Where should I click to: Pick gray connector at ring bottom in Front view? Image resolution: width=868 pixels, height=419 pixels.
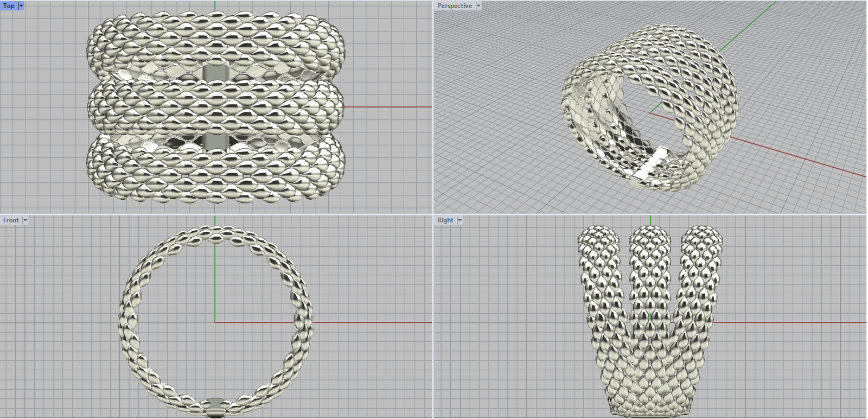215,404
